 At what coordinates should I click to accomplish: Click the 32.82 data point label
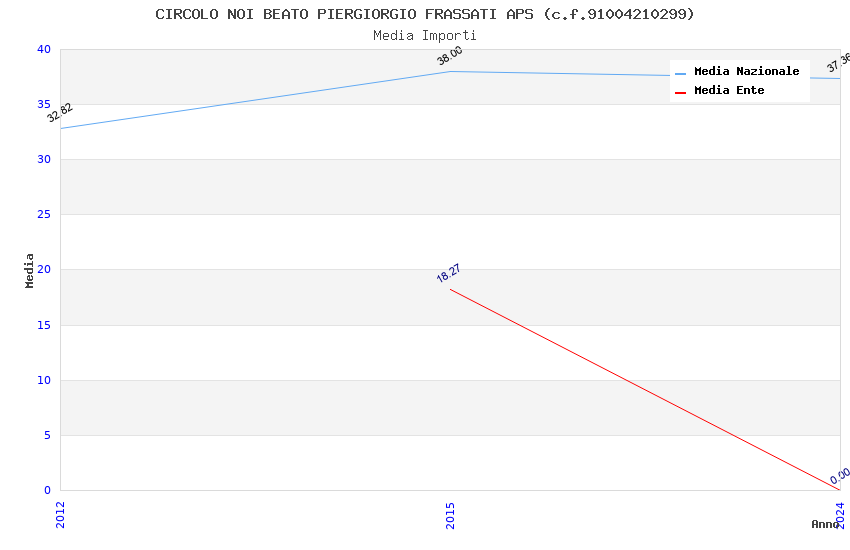(x=60, y=113)
